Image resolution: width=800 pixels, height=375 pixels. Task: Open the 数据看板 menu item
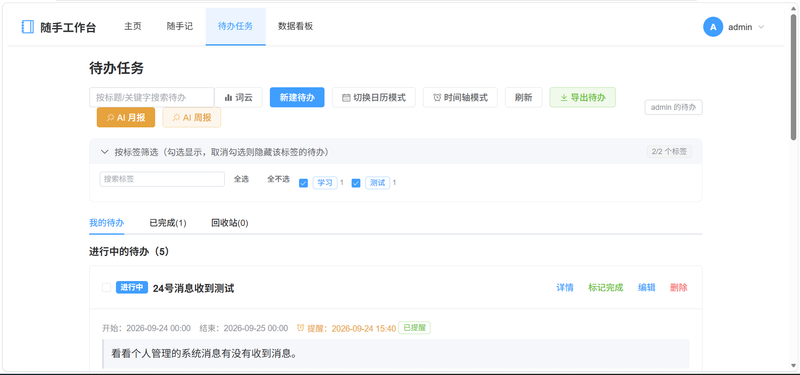click(x=295, y=27)
